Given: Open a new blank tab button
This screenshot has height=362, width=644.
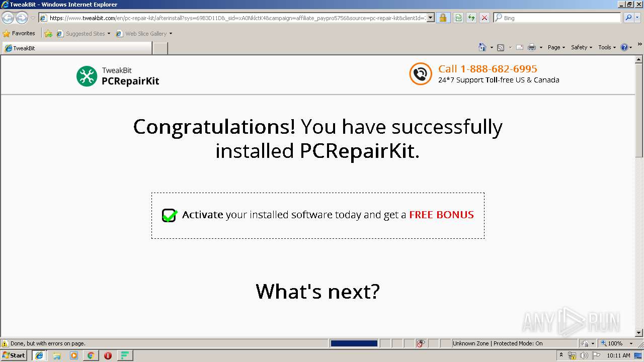Looking at the screenshot, I should 160,48.
